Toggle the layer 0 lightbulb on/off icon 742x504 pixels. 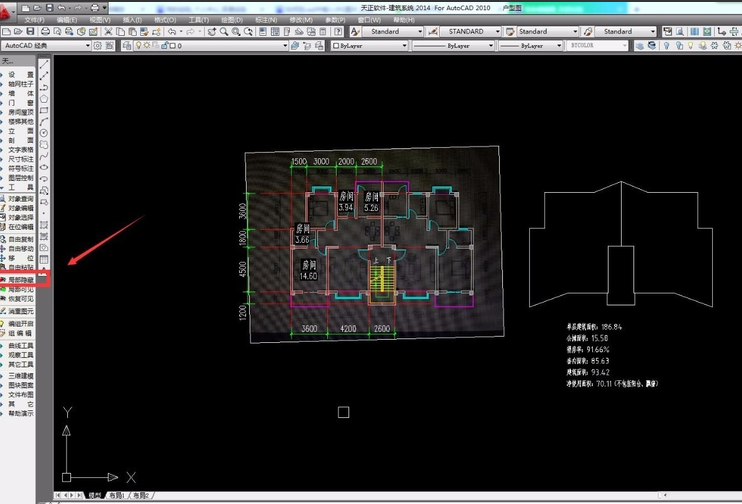coord(137,45)
